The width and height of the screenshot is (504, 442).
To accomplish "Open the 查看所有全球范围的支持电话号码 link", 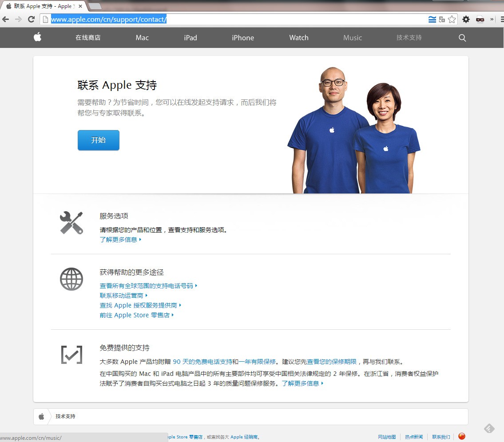I will tap(147, 285).
